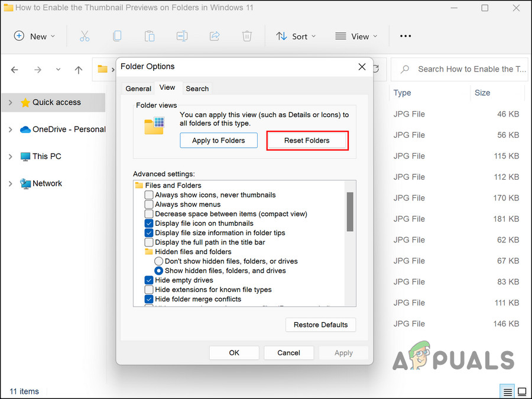Viewport: 532px width, 399px height.
Task: Click the New plus icon
Action: pos(19,35)
